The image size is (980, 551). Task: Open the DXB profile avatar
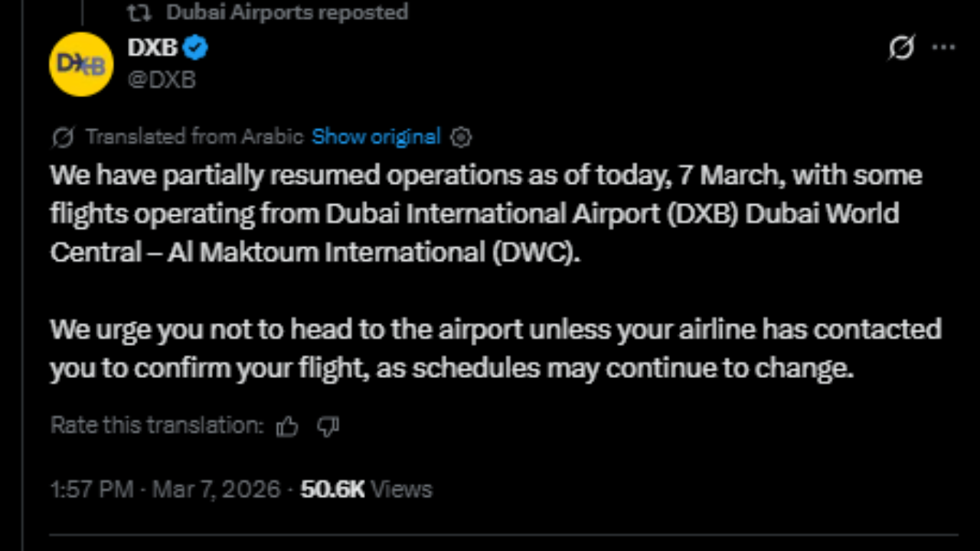click(80, 64)
